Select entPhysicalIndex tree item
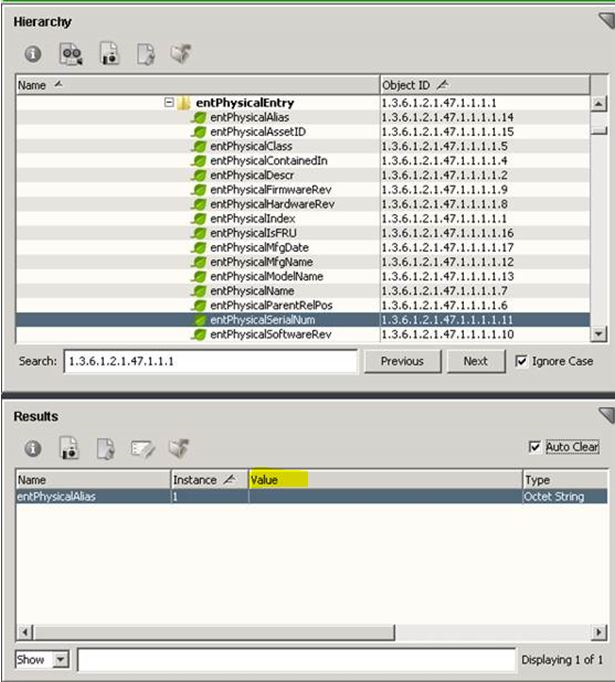This screenshot has width=615, height=682. point(252,218)
